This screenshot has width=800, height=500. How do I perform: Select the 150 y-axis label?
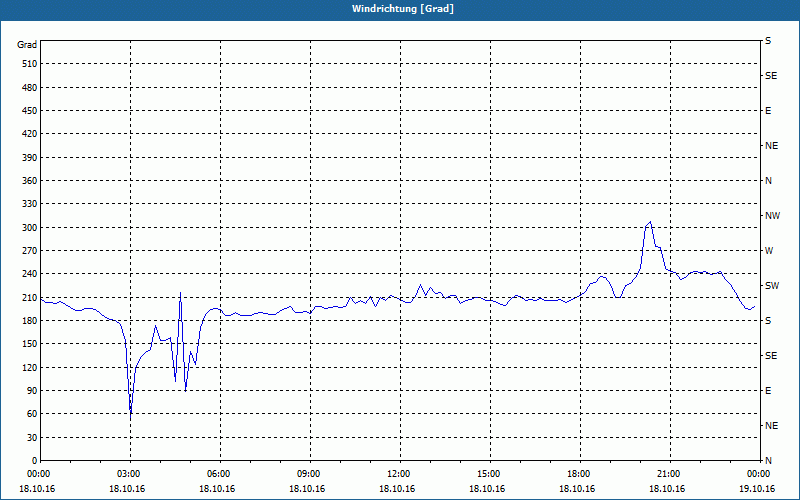tap(30, 344)
